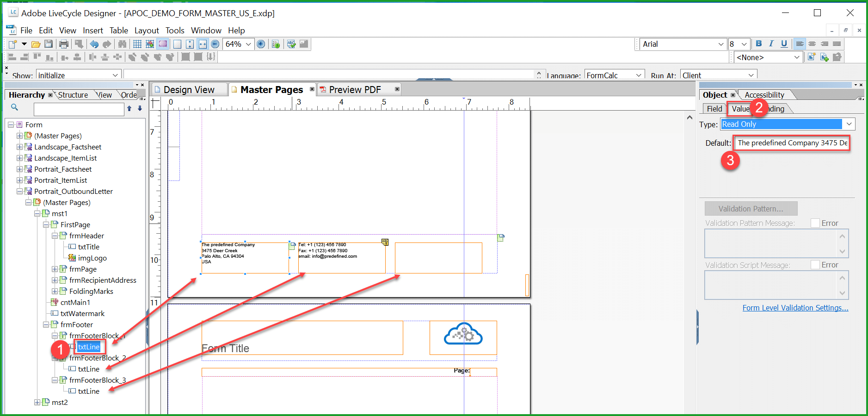
Task: Open the Type dropdown showing Read Only
Action: (849, 124)
